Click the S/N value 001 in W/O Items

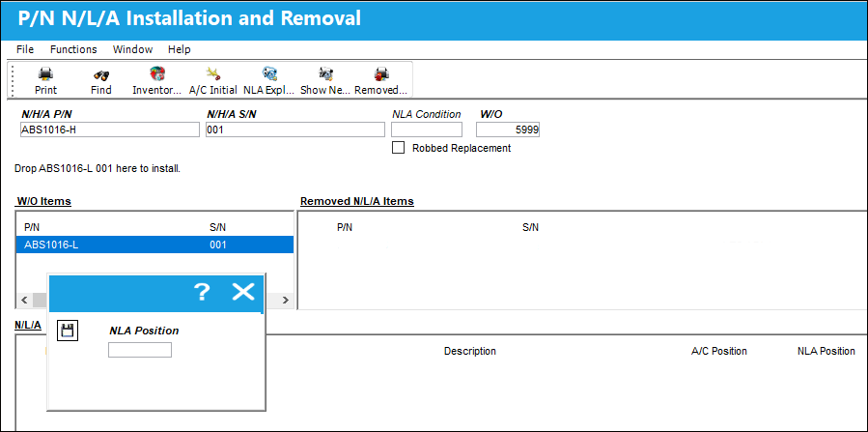coord(218,245)
